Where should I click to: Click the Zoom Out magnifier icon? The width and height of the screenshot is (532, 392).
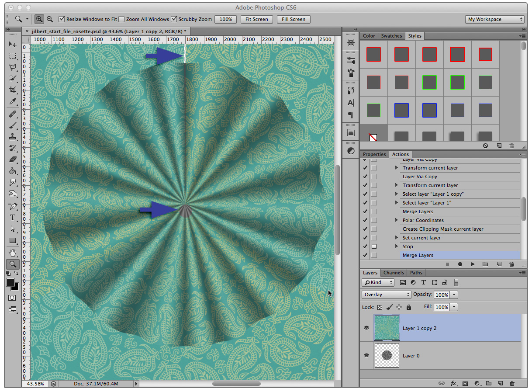(50, 19)
